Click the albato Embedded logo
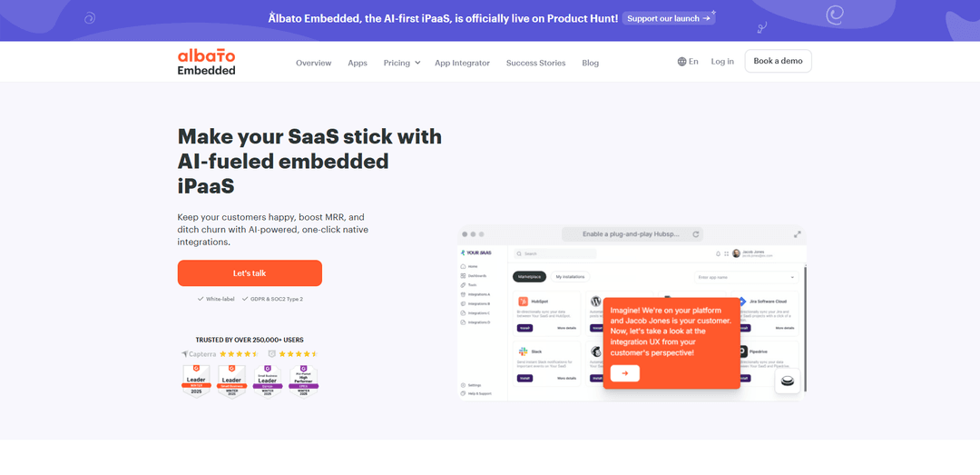 206,62
